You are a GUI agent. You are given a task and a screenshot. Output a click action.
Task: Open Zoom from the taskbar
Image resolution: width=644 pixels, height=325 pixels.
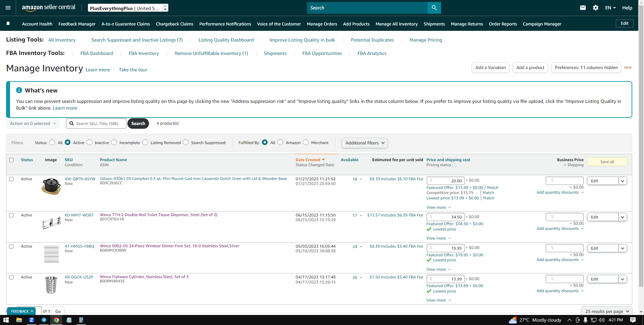pyautogui.click(x=32, y=320)
